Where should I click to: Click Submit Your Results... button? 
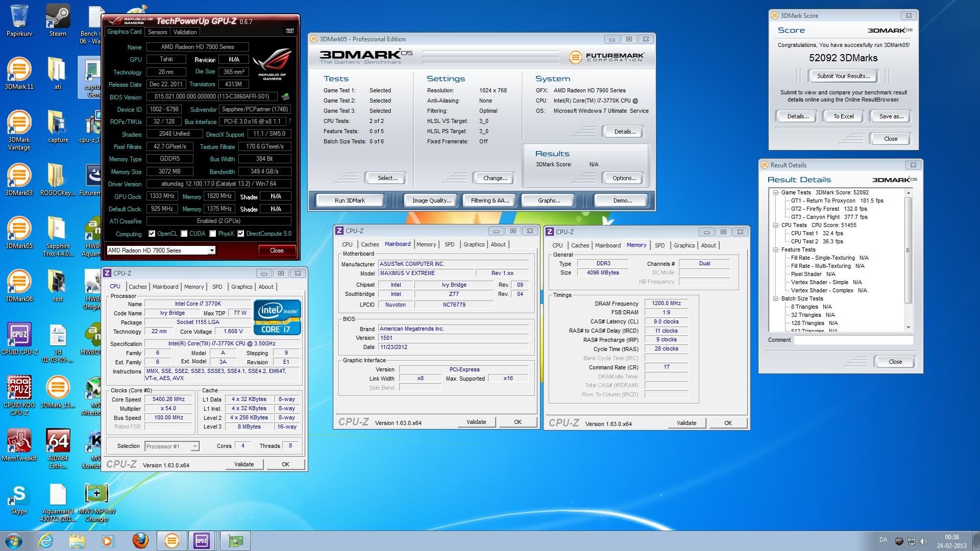click(x=843, y=76)
